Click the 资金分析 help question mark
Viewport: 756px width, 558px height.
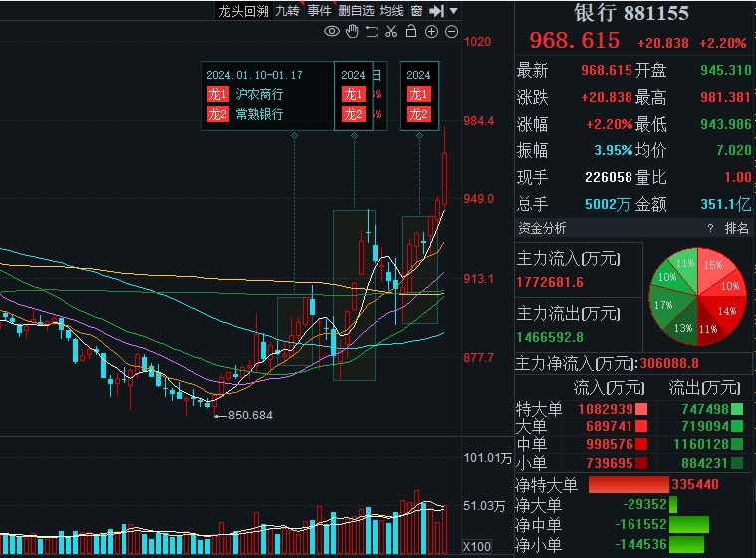[x=710, y=228]
